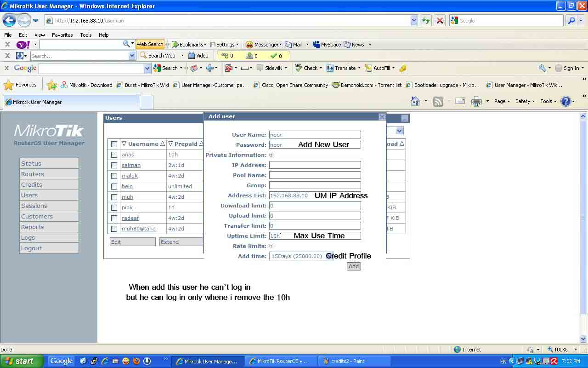
Task: Check the box for user muh80@taha
Action: click(114, 229)
